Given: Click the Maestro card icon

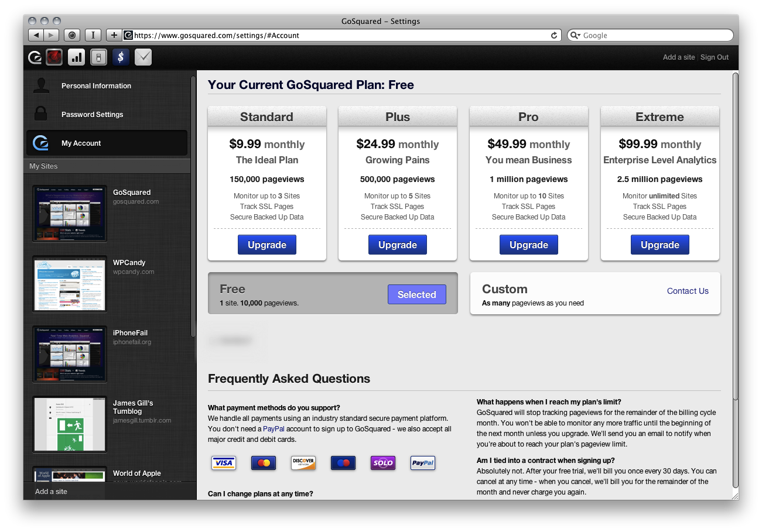Looking at the screenshot, I should click(x=343, y=463).
